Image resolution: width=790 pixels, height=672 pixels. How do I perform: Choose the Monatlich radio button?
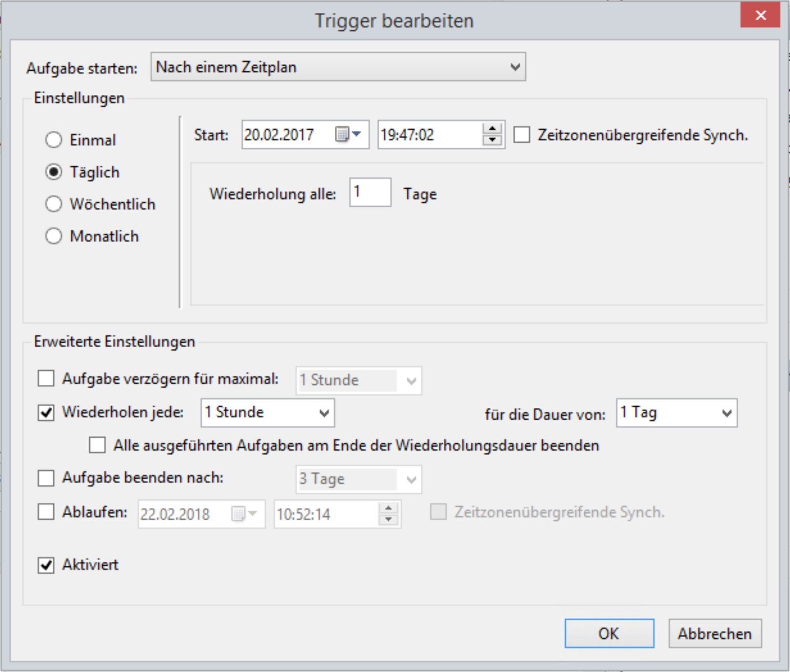(54, 236)
